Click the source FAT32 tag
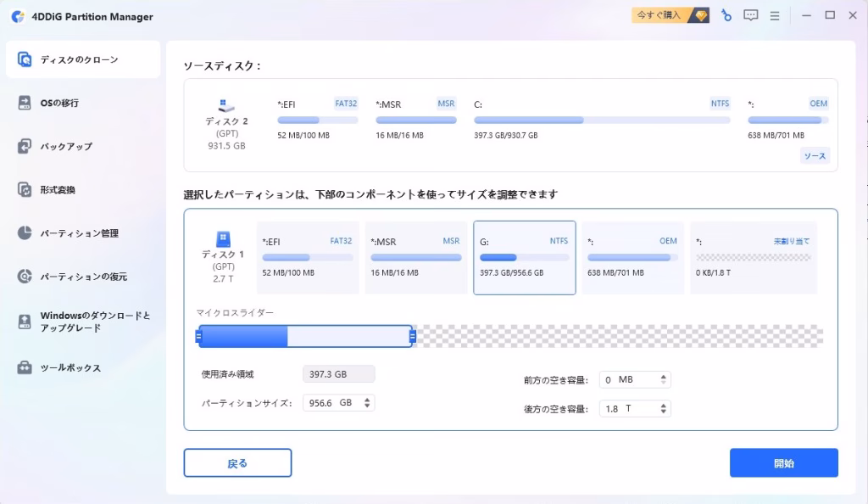This screenshot has width=868, height=504. click(x=346, y=104)
